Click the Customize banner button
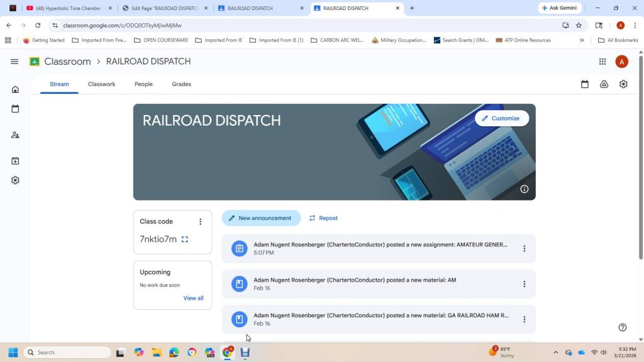The image size is (644, 362). point(501,118)
